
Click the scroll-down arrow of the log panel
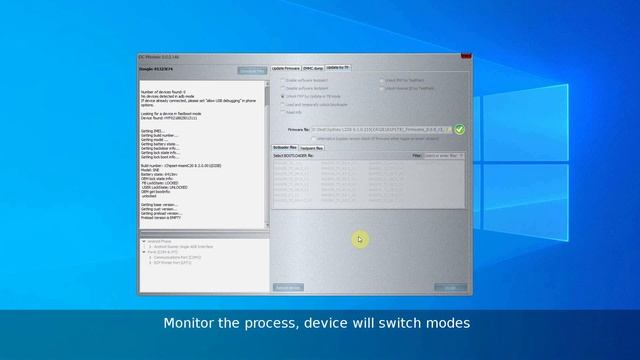(x=267, y=225)
